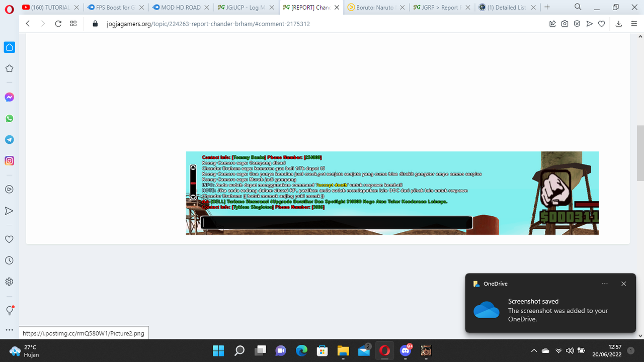The height and width of the screenshot is (362, 644).
Task: Open the ad blocker shield icon
Action: pyautogui.click(x=577, y=24)
